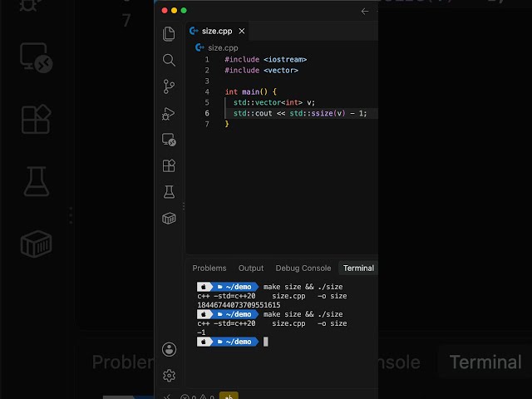Image resolution: width=532 pixels, height=399 pixels.
Task: Click "std::ssize(v)" in line 6
Action: 318,113
